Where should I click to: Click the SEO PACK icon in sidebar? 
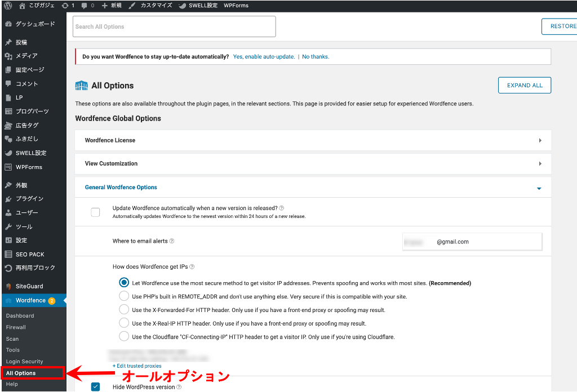point(8,255)
